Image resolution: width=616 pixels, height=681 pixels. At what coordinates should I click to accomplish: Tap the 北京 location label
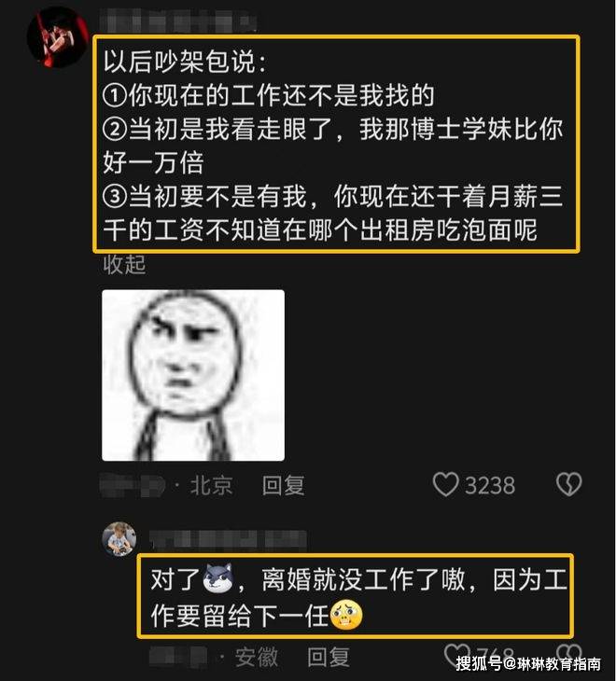(x=211, y=485)
